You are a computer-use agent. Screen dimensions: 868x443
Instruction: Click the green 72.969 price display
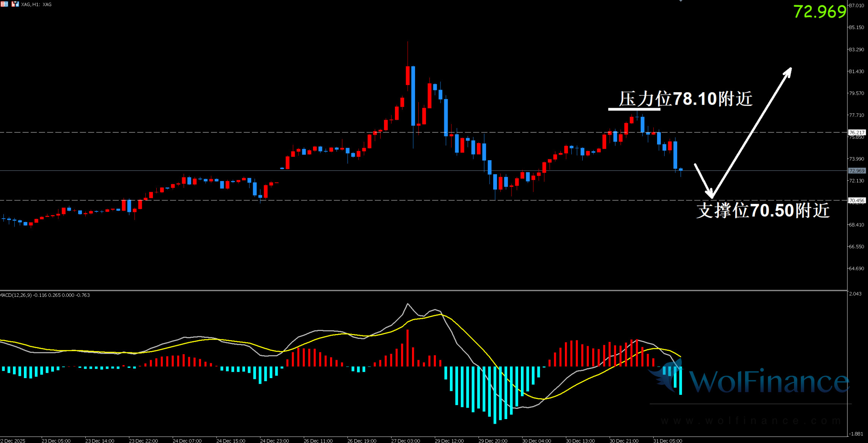pos(819,12)
